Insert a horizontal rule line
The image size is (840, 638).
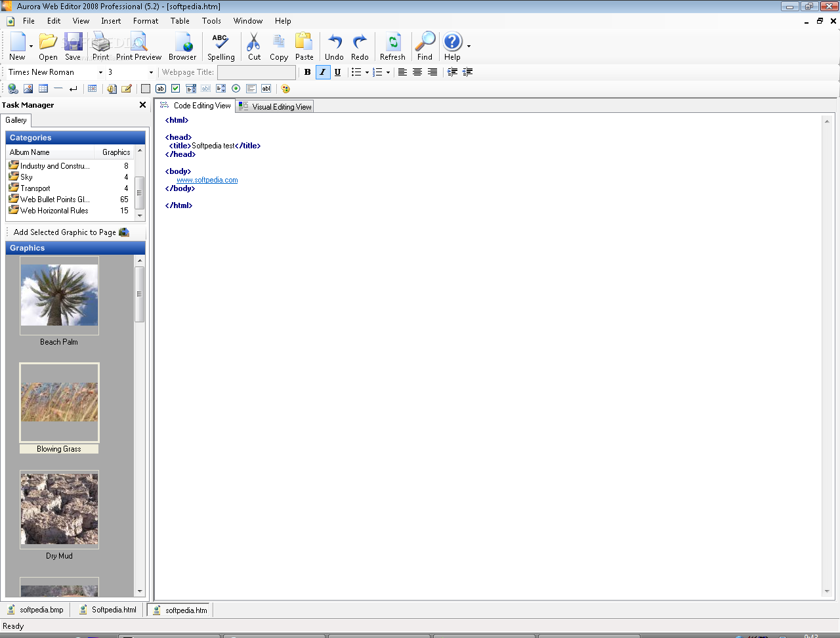pos(58,89)
